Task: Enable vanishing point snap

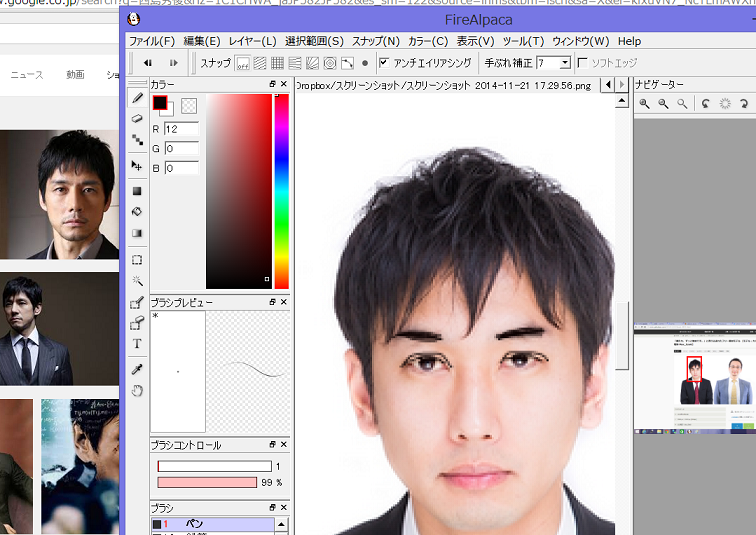Action: pos(295,63)
